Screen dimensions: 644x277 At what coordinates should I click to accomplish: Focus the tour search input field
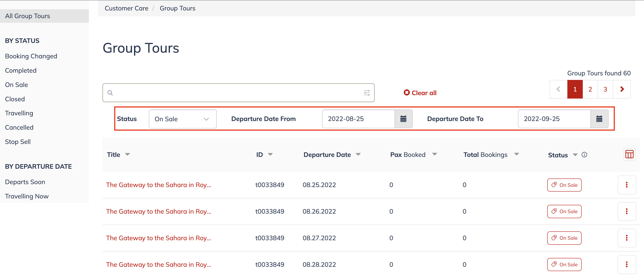click(x=238, y=93)
